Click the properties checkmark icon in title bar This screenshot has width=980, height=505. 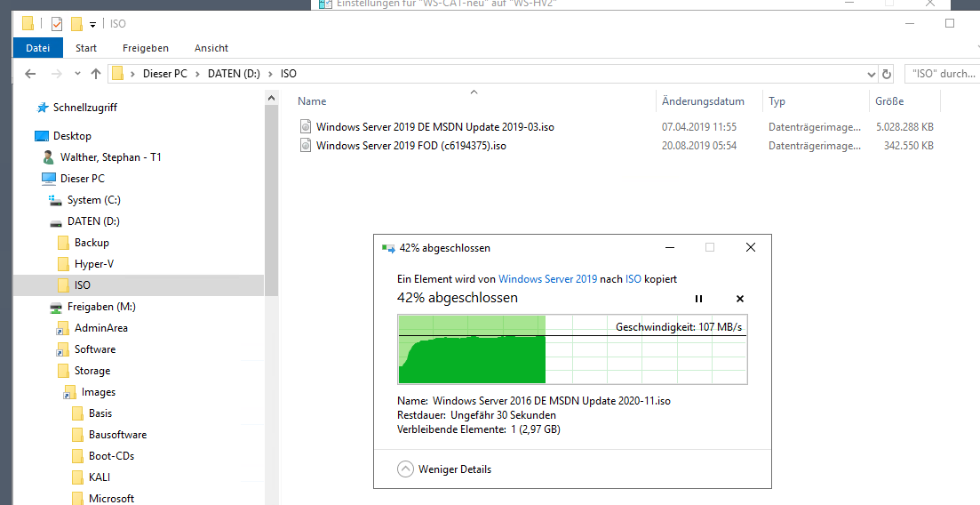tap(57, 24)
